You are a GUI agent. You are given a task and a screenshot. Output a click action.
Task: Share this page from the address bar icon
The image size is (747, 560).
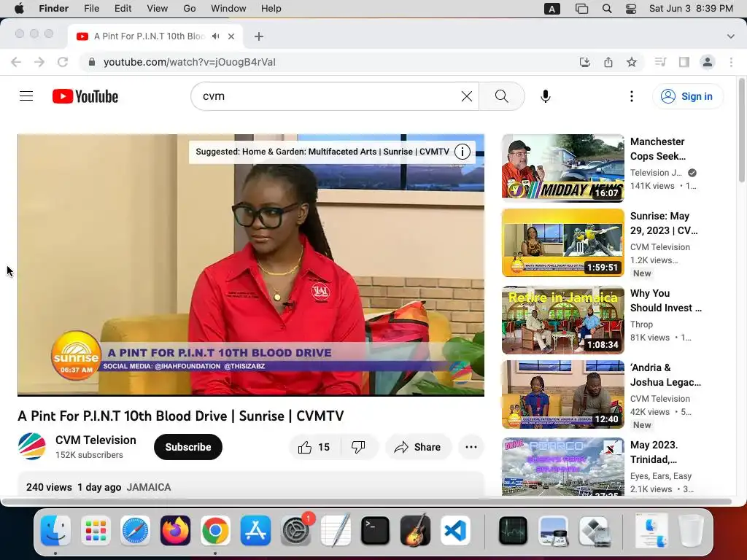608,62
